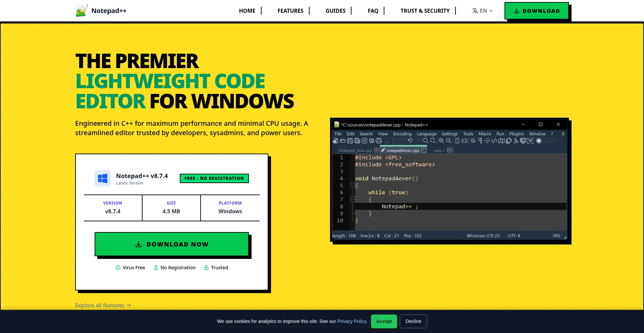Accept the analytics cookies

(x=384, y=321)
